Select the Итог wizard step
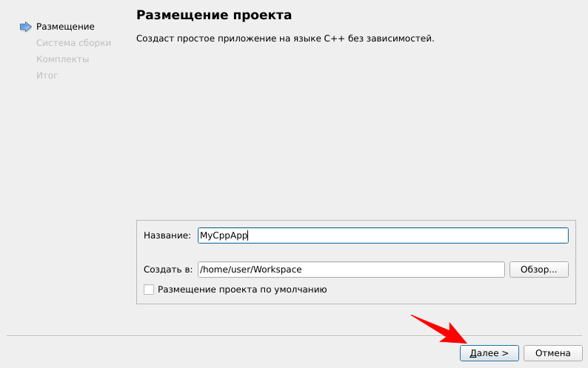Viewport: 588px width, 368px height. coord(47,76)
